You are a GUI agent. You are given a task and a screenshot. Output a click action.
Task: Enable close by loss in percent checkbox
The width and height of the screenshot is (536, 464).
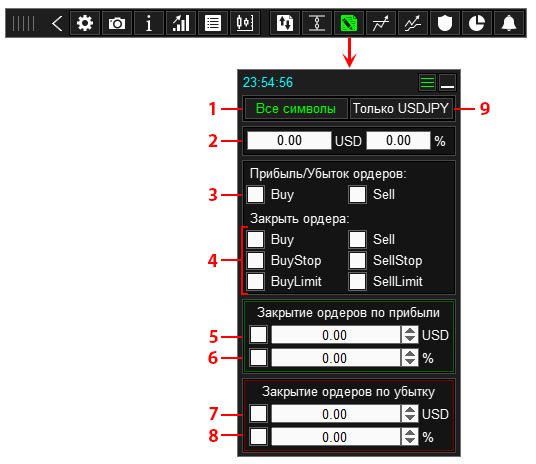[258, 437]
